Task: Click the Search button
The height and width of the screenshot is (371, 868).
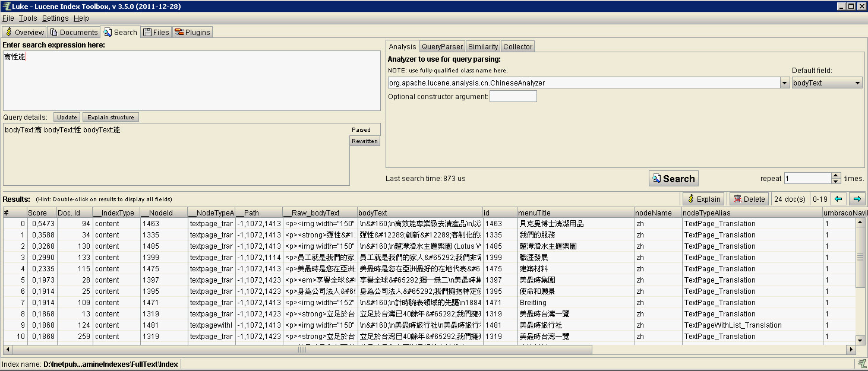Action: [673, 179]
